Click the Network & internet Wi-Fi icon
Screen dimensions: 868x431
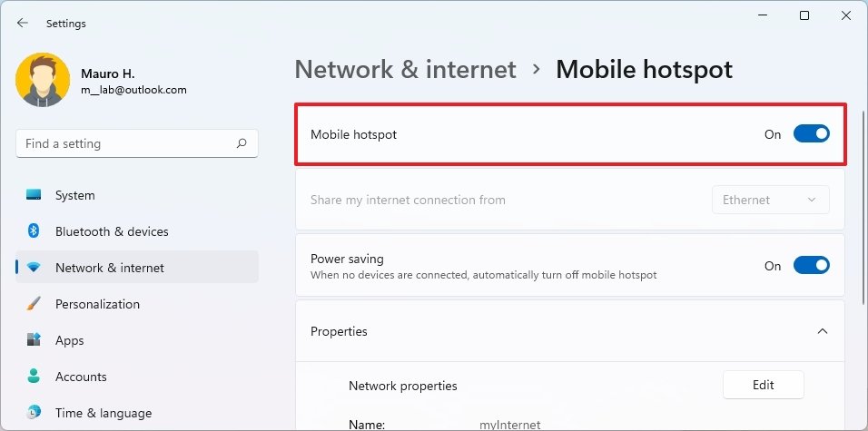pos(35,268)
